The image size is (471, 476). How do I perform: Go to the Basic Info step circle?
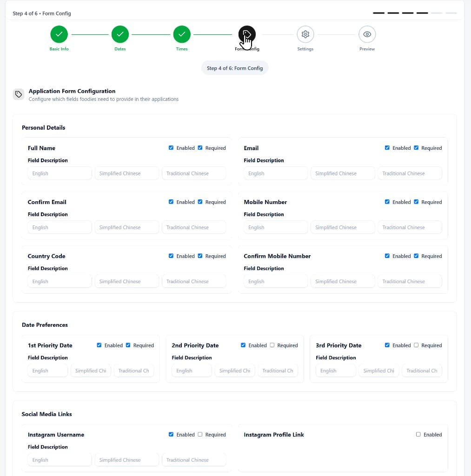tap(59, 34)
